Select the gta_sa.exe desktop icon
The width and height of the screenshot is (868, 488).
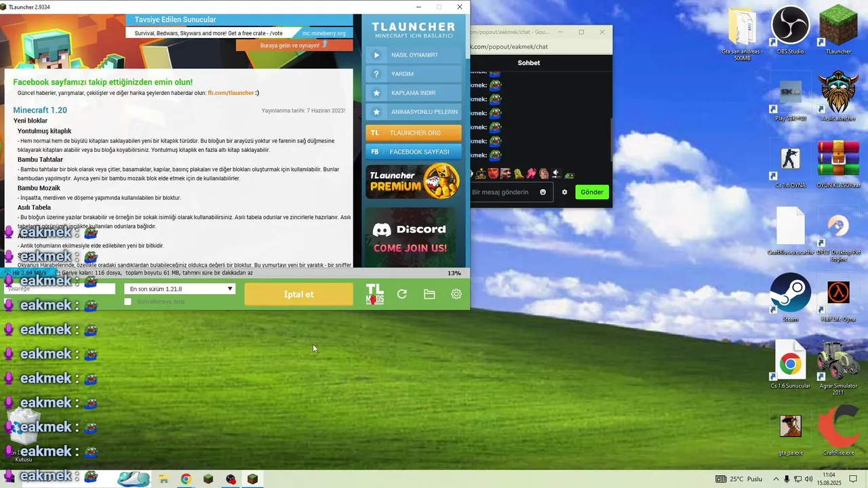(791, 434)
